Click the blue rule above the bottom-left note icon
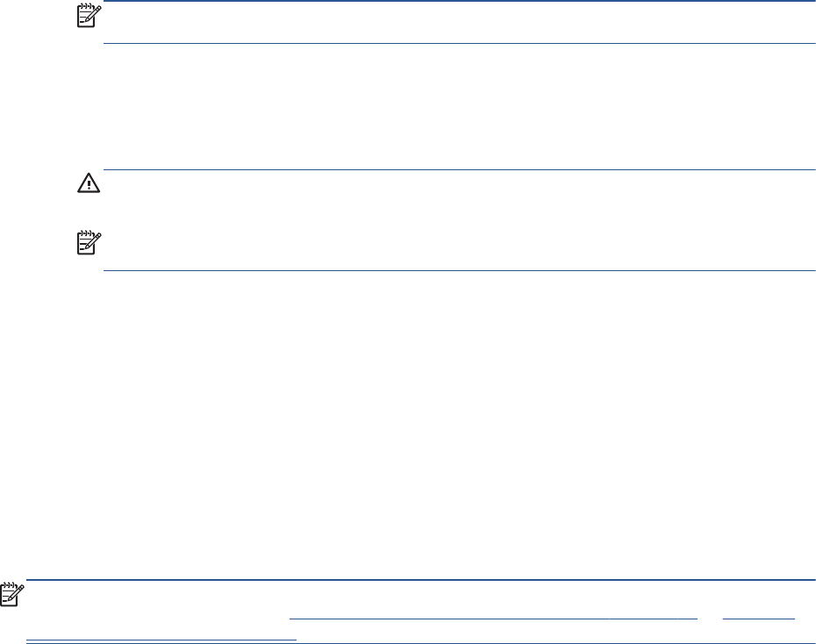The height and width of the screenshot is (644, 816). [x=421, y=580]
